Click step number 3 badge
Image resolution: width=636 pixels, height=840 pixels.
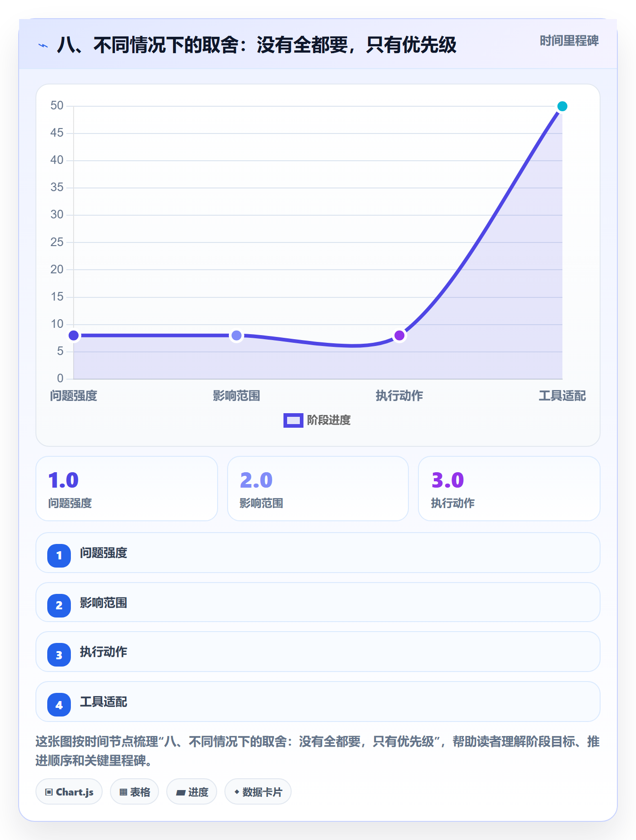tap(59, 655)
